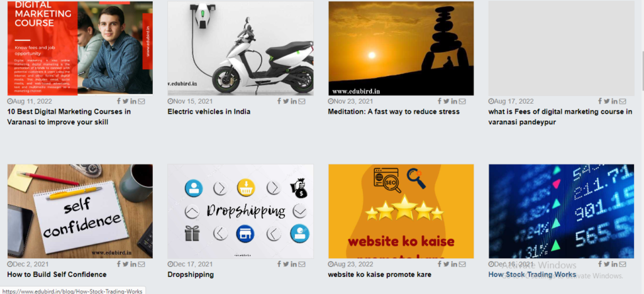Open Meditation: A fast way article title
Image resolution: width=644 pixels, height=294 pixels.
[394, 112]
